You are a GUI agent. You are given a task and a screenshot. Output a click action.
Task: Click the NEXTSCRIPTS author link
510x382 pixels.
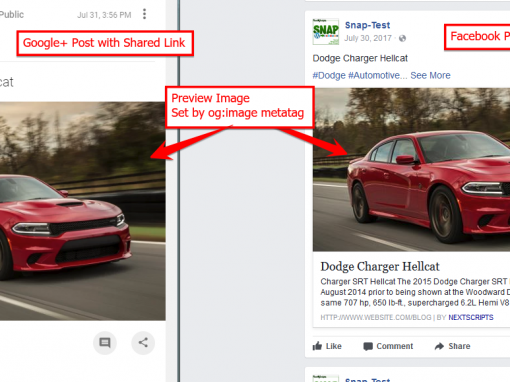point(471,317)
